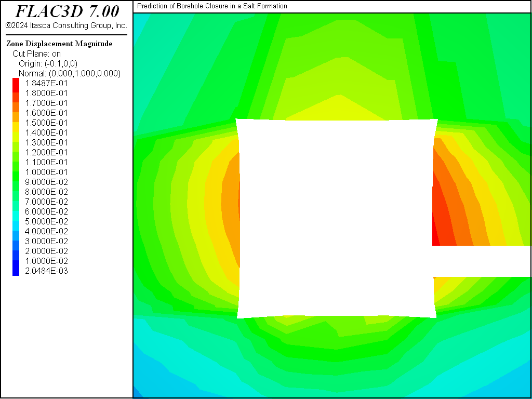
Task: Click the 1.7000E-01 legend value
Action: pyautogui.click(x=46, y=103)
